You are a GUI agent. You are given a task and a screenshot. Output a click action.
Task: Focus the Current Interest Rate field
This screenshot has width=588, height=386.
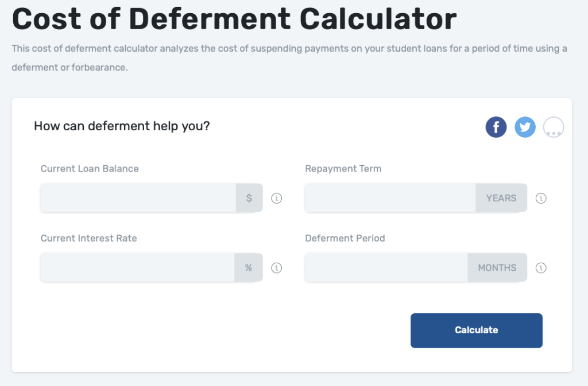point(138,267)
